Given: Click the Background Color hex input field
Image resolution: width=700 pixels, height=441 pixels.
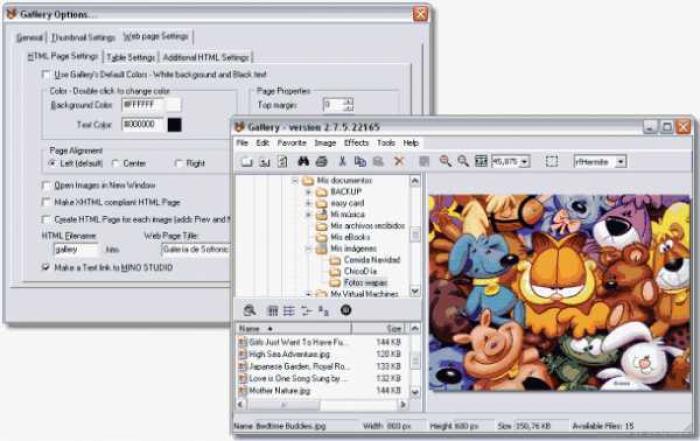Looking at the screenshot, I should [143, 105].
